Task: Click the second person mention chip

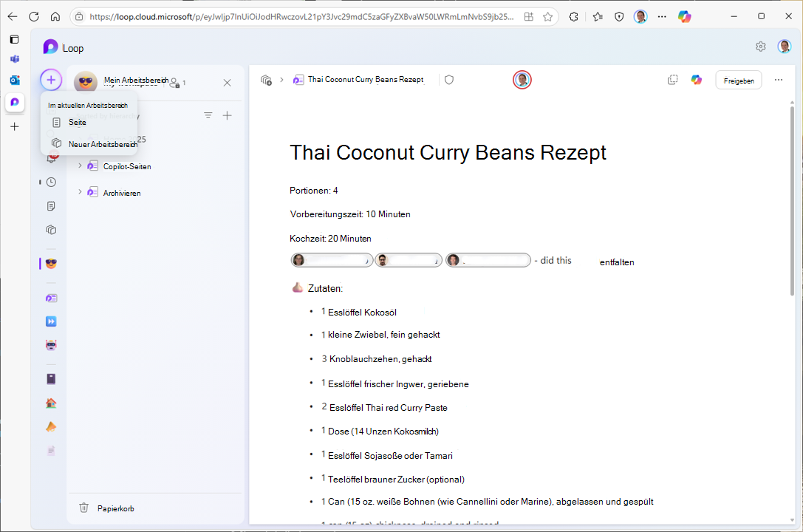Action: (409, 260)
